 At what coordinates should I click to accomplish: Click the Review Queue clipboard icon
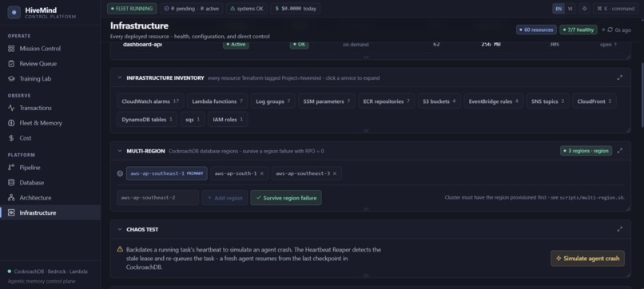(11, 64)
